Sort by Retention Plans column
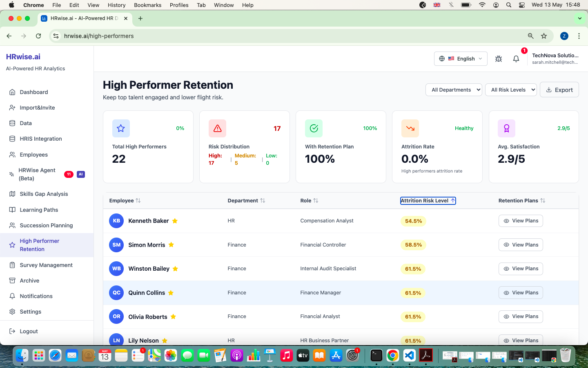Screen dimensions: 588x368 (x=522, y=200)
